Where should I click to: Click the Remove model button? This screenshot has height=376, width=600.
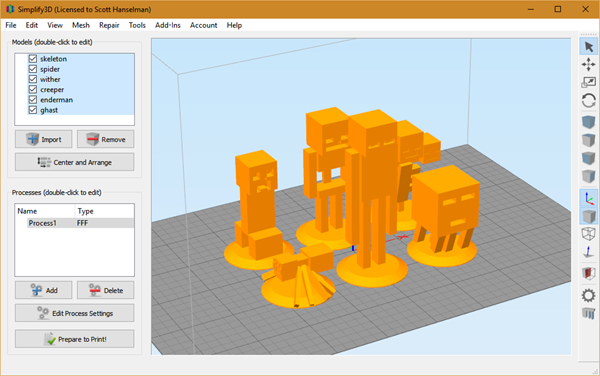[106, 139]
